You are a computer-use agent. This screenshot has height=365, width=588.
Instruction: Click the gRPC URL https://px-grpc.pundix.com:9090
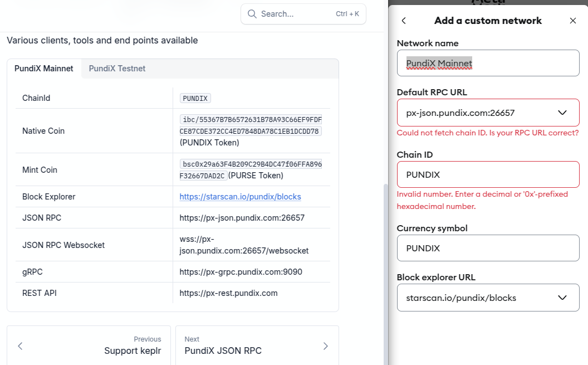pyautogui.click(x=241, y=272)
